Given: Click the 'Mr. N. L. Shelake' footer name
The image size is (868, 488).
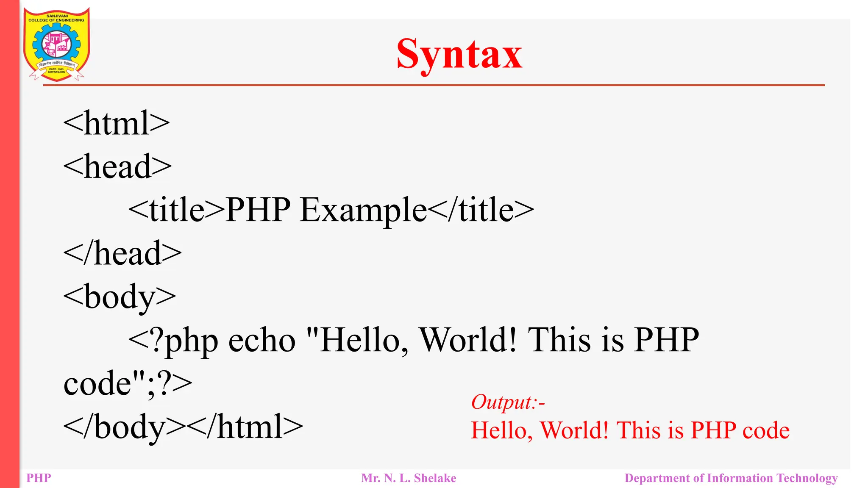Looking at the screenshot, I should point(409,478).
